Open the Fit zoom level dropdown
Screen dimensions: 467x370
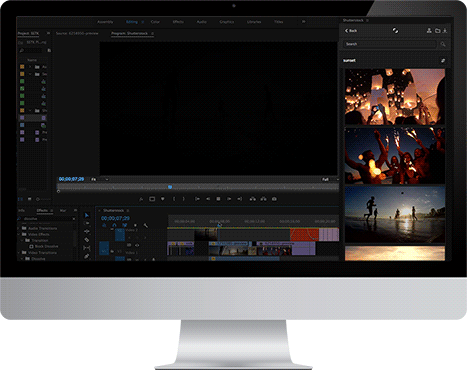tap(100, 179)
